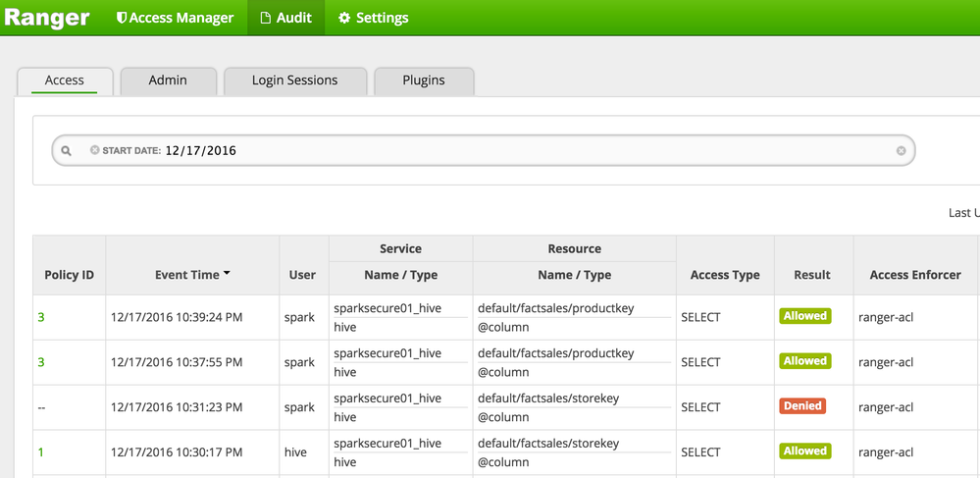Viewport: 980px width, 478px height.
Task: Sort by Event Time column
Action: pos(191,275)
